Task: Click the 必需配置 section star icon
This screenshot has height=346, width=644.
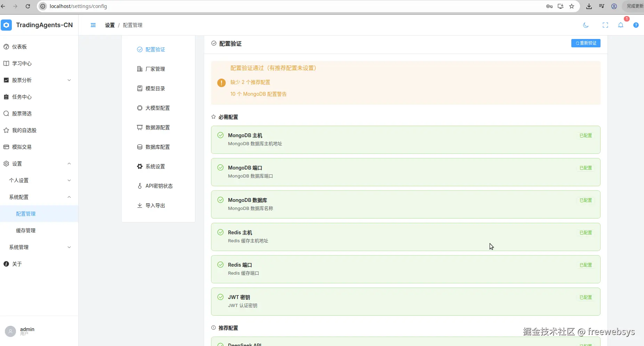Action: pos(214,117)
